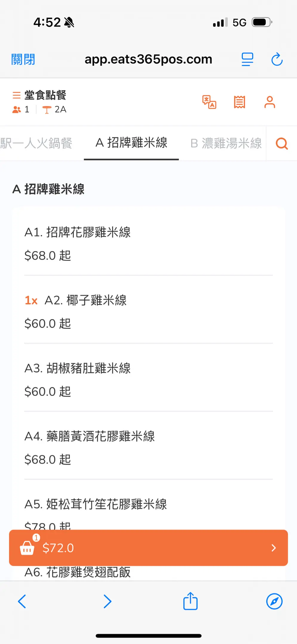Reload the page with refresh icon
The height and width of the screenshot is (644, 297).
[x=277, y=59]
